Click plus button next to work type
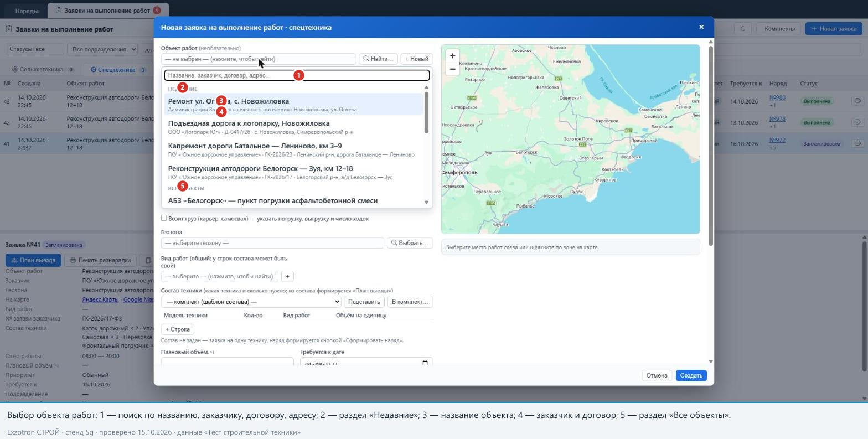Screen dimensions: 868x439 click(287, 276)
